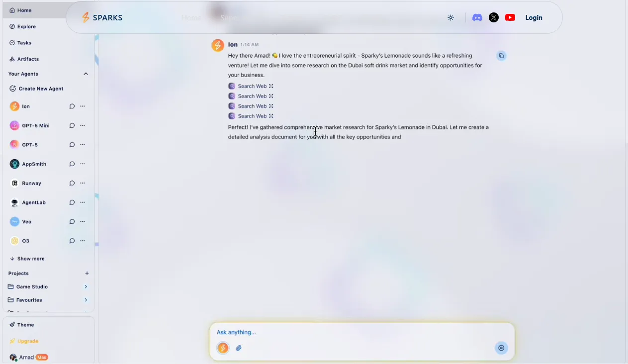The height and width of the screenshot is (364, 628).
Task: Open the X social icon
Action: pyautogui.click(x=493, y=17)
